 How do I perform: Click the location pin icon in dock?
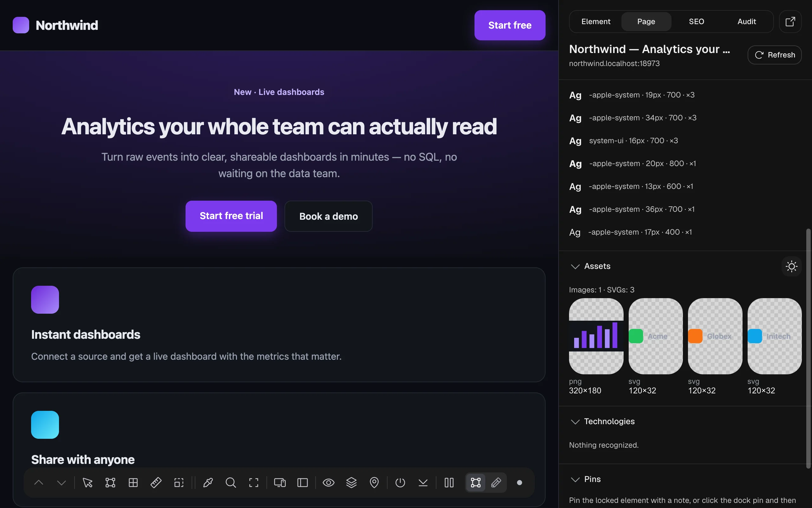point(374,483)
